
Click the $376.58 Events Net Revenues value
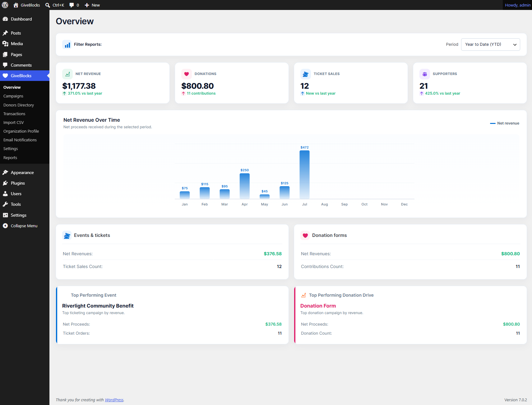[273, 254]
